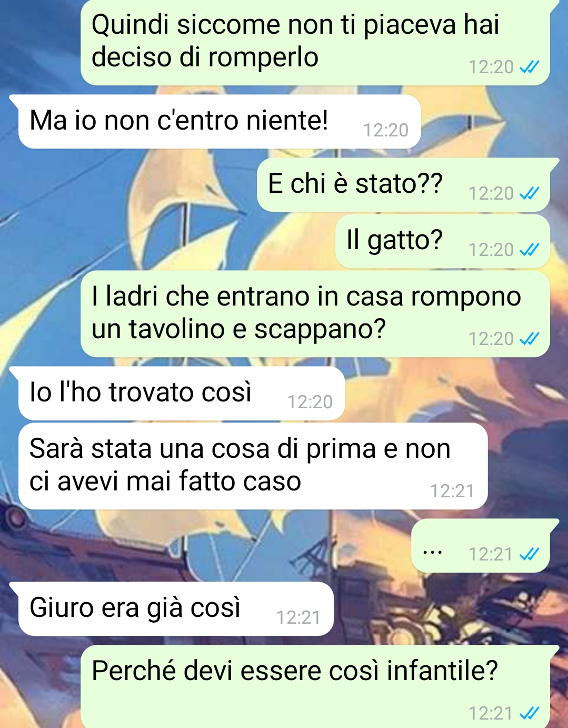Tap the 12:21 timestamp on 'Giuro era già così'
This screenshot has height=728, width=568.
pyautogui.click(x=298, y=617)
